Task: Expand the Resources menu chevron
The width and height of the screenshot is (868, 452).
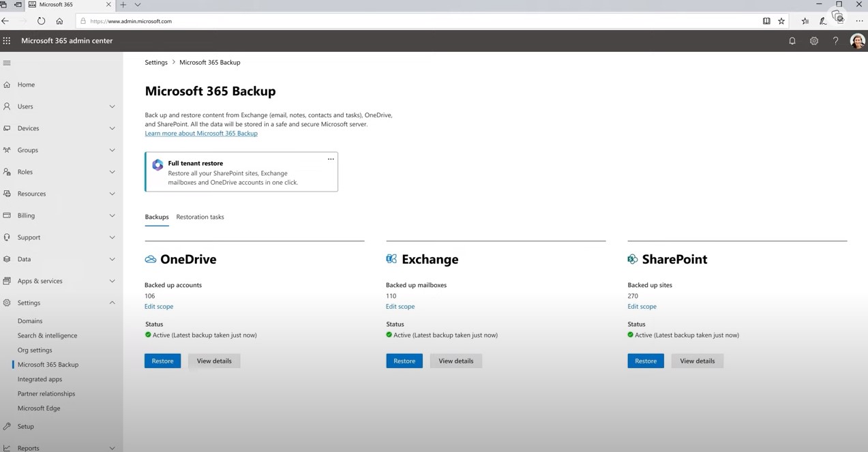Action: coord(113,194)
